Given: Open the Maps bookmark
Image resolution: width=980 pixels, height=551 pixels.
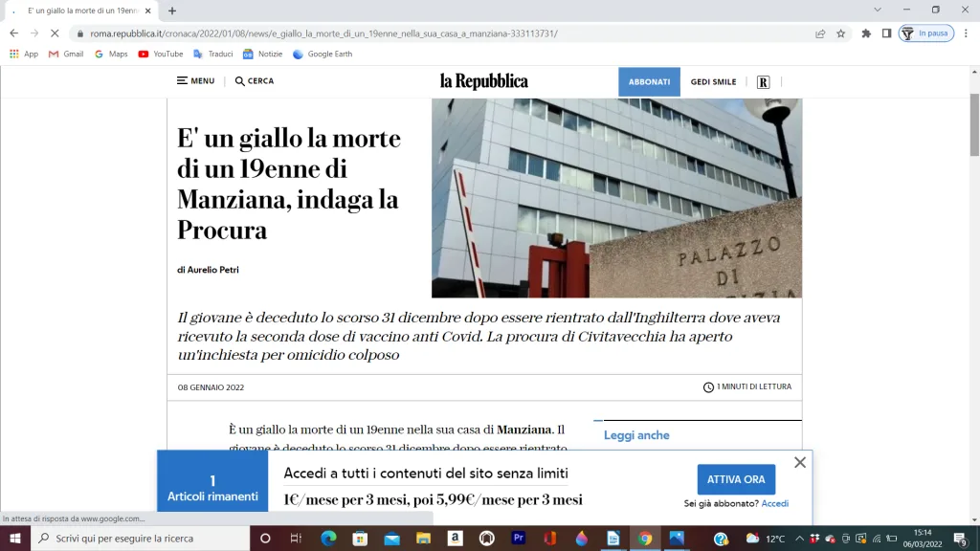Looking at the screenshot, I should pos(111,54).
